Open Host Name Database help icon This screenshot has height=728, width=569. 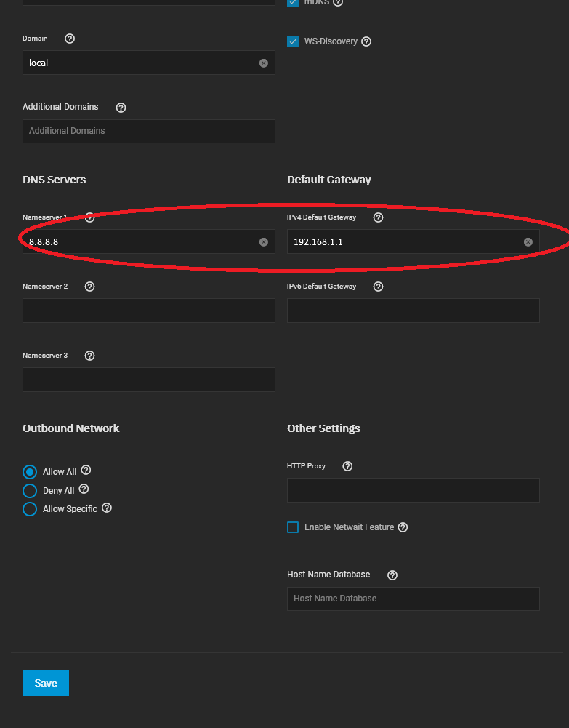392,575
